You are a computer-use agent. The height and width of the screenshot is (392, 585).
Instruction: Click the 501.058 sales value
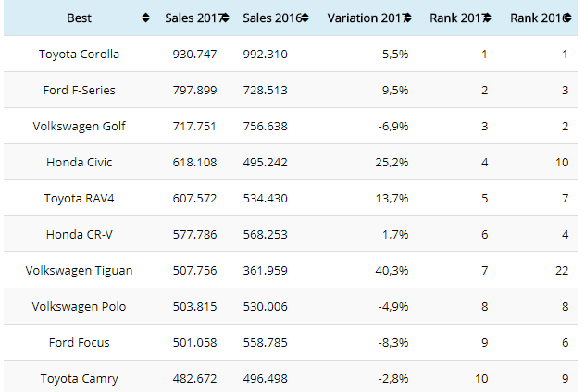(x=194, y=342)
